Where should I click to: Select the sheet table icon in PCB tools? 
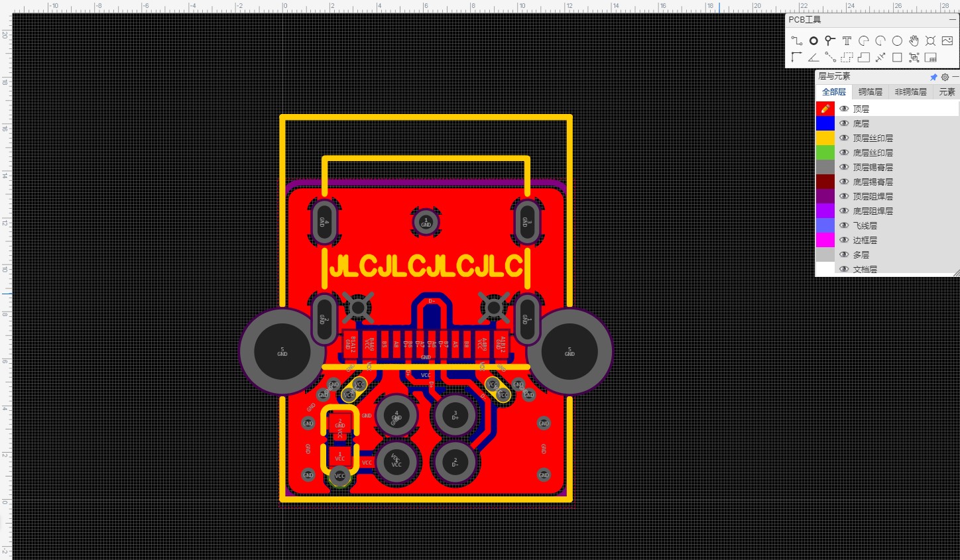click(x=930, y=57)
